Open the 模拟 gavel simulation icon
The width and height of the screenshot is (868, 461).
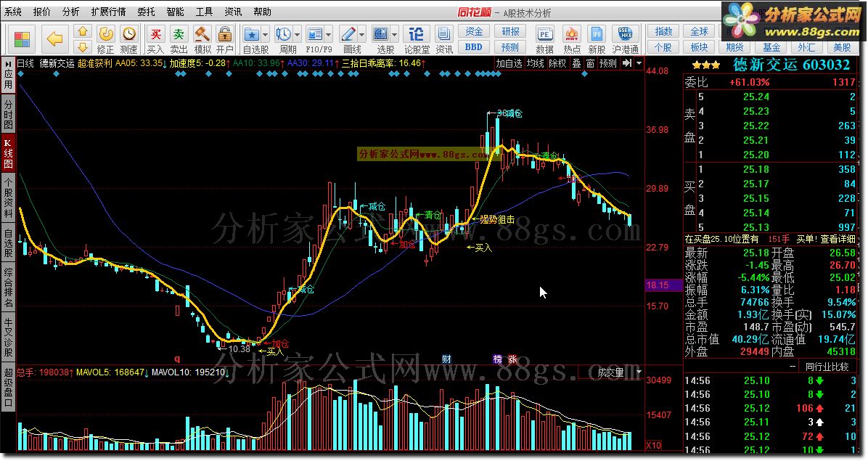(x=202, y=34)
